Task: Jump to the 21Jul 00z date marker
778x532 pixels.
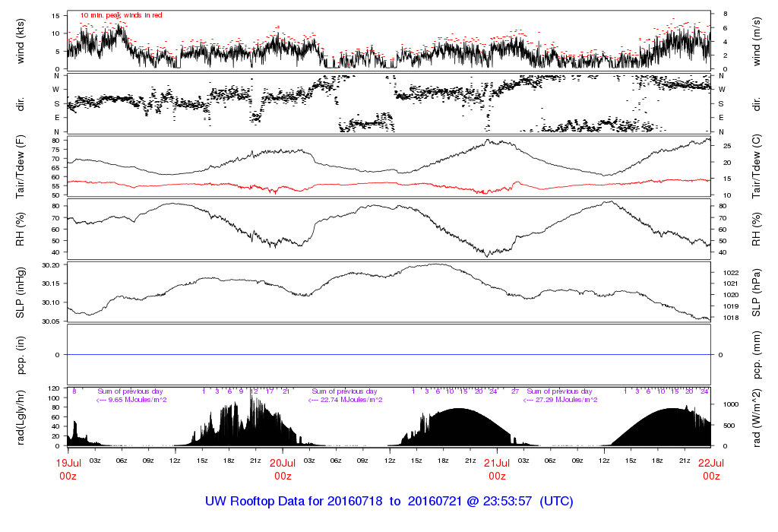Action: (x=497, y=468)
